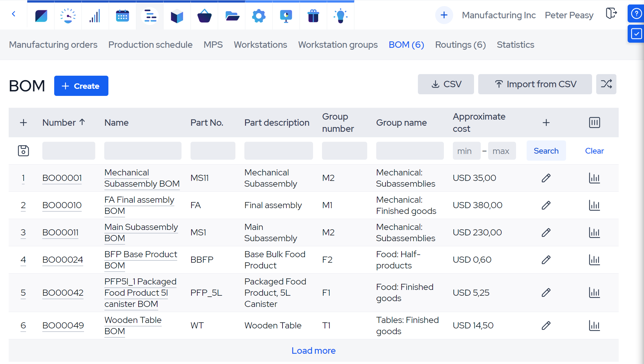This screenshot has width=644, height=364.
Task: Open the BO00024 BOM number link
Action: (63, 260)
